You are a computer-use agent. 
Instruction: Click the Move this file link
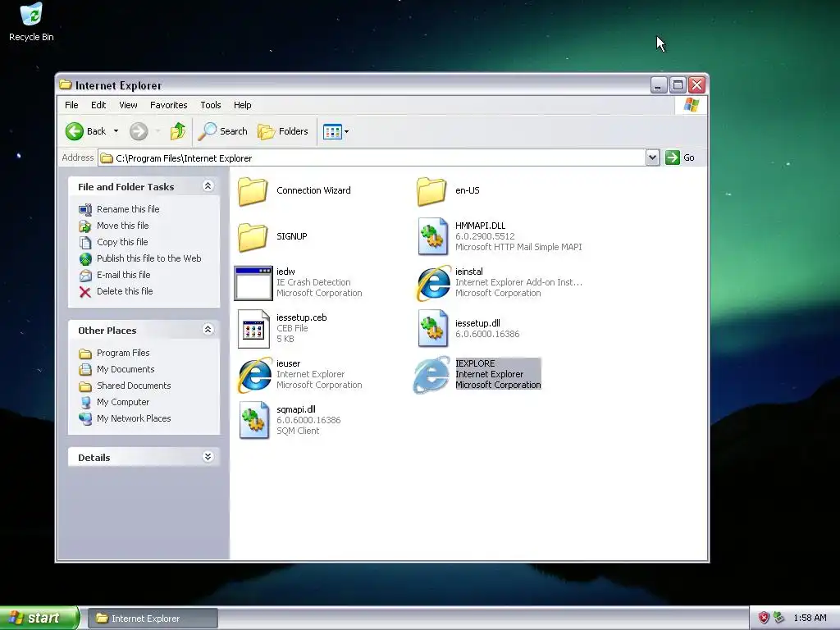[x=123, y=226]
